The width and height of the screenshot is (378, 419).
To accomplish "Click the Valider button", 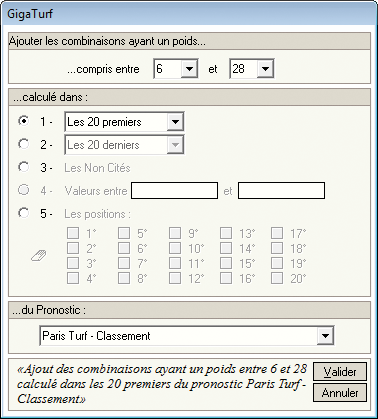I will click(x=340, y=372).
